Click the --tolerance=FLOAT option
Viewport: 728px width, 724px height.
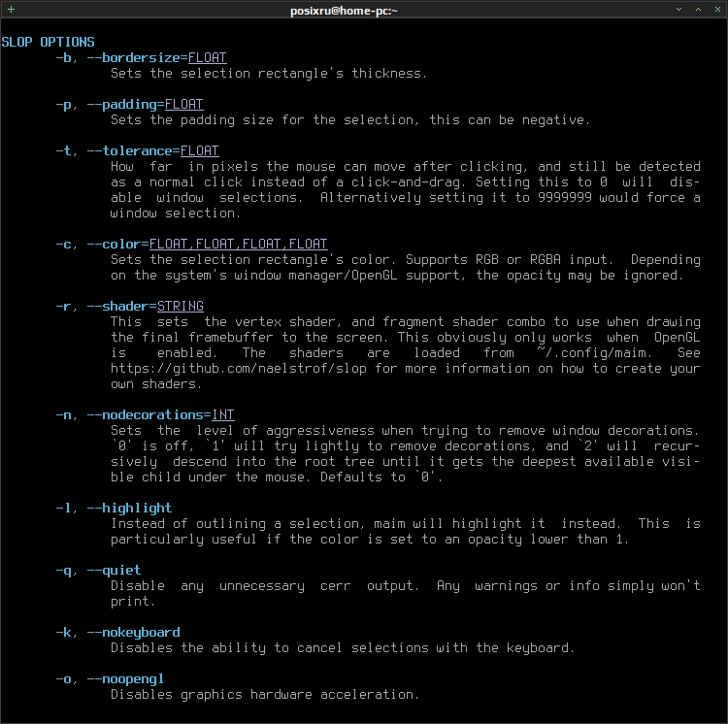click(152, 150)
